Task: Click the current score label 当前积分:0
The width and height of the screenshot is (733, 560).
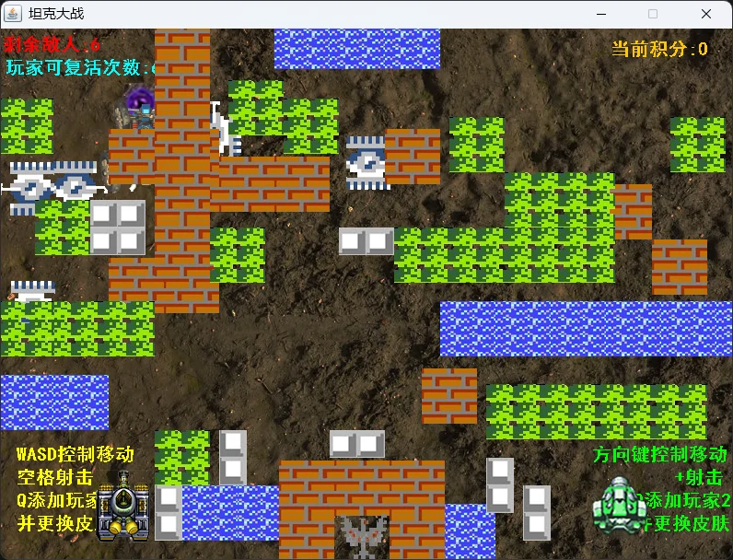Action: click(659, 49)
